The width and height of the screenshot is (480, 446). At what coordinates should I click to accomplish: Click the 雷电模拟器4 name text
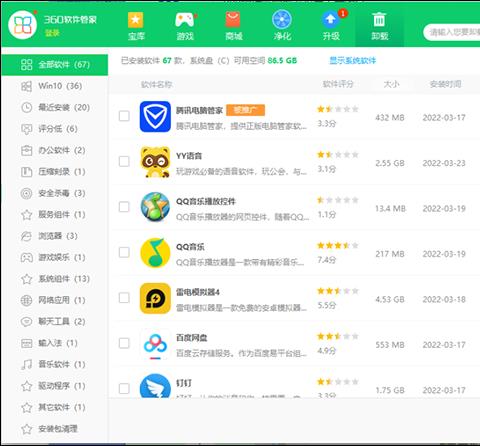coord(198,292)
